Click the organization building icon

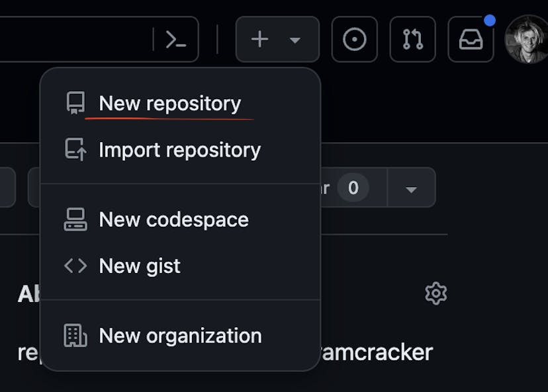coord(75,336)
